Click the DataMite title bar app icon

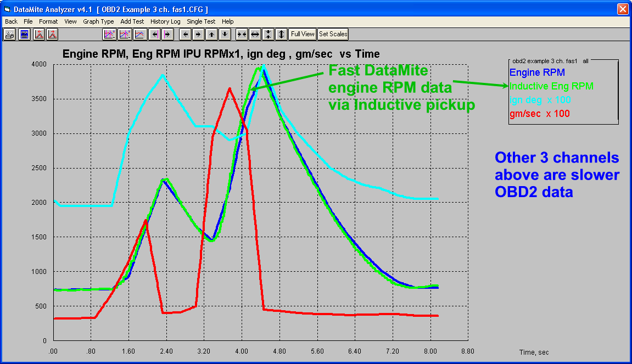(x=7, y=9)
